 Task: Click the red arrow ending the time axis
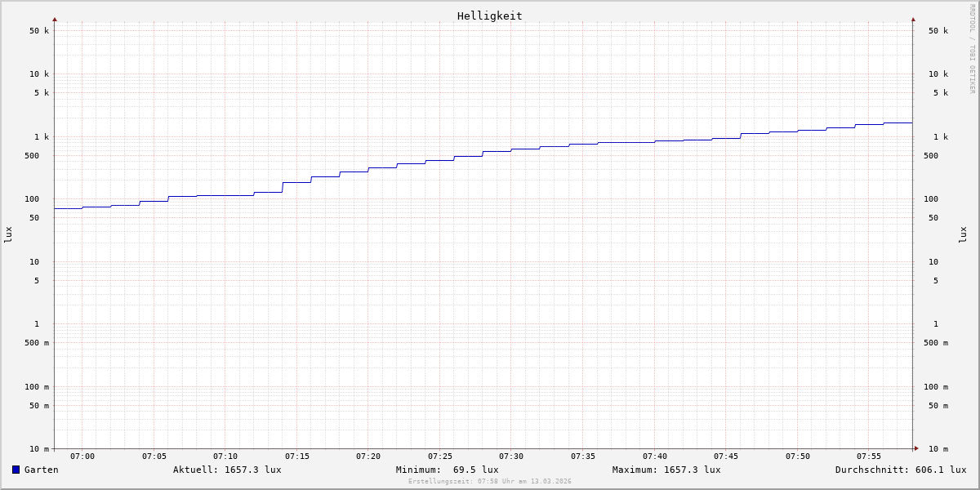pos(916,448)
